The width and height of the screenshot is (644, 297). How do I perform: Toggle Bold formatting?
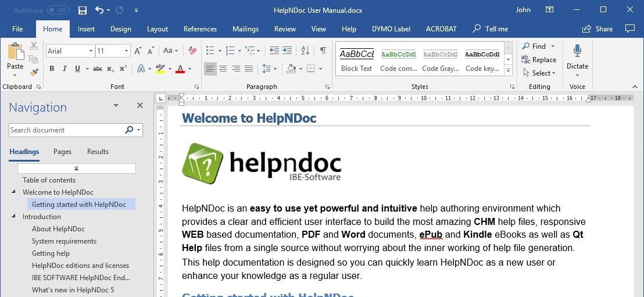(52, 69)
